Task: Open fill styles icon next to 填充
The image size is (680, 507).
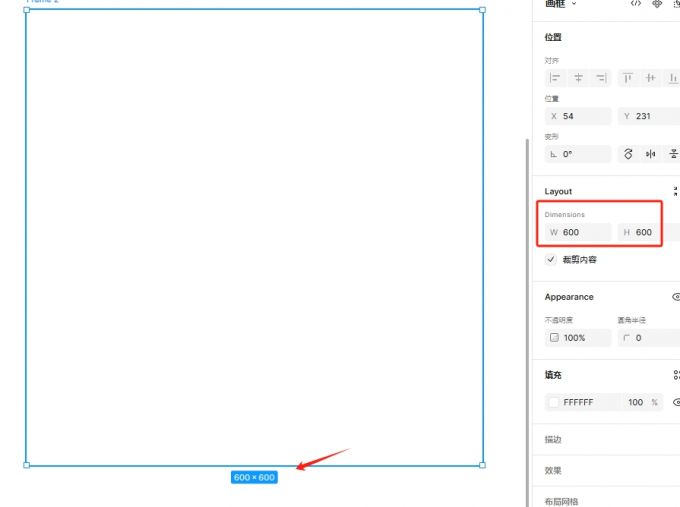Action: (x=676, y=375)
